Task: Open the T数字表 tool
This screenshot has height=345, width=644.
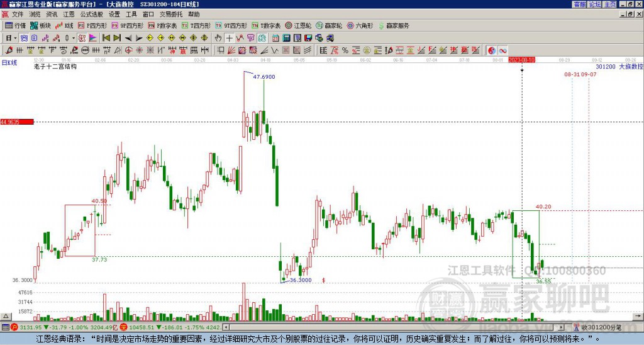Action: pyautogui.click(x=266, y=25)
